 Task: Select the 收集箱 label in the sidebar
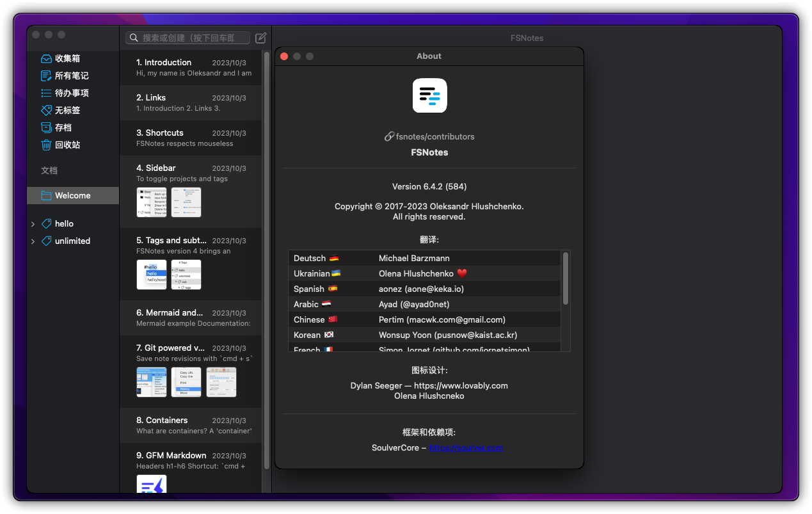click(x=68, y=58)
